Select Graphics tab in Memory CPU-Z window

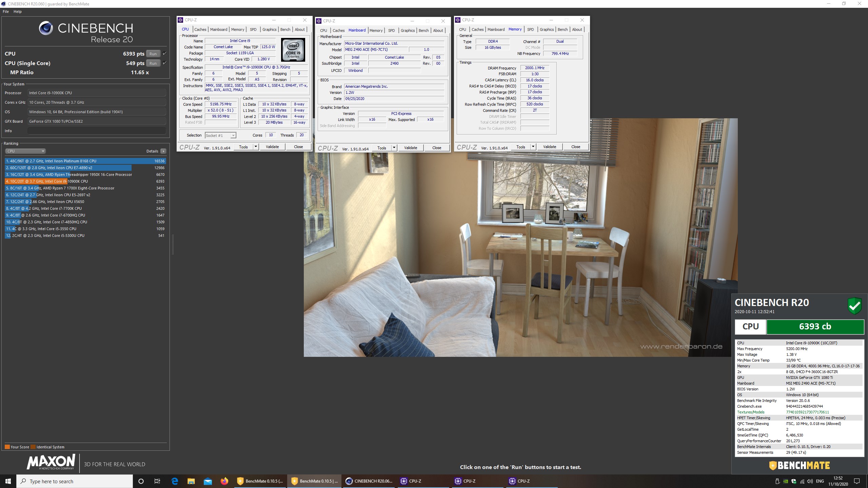(547, 29)
